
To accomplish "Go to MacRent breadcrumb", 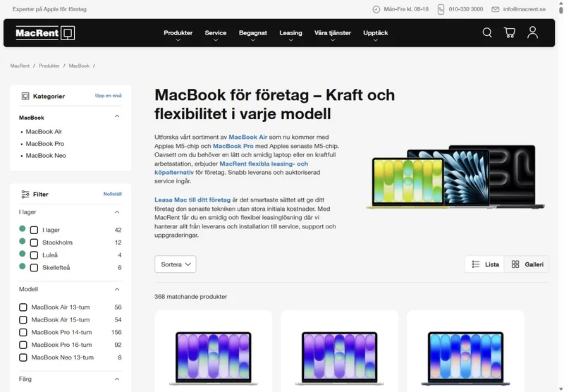I will 20,66.
